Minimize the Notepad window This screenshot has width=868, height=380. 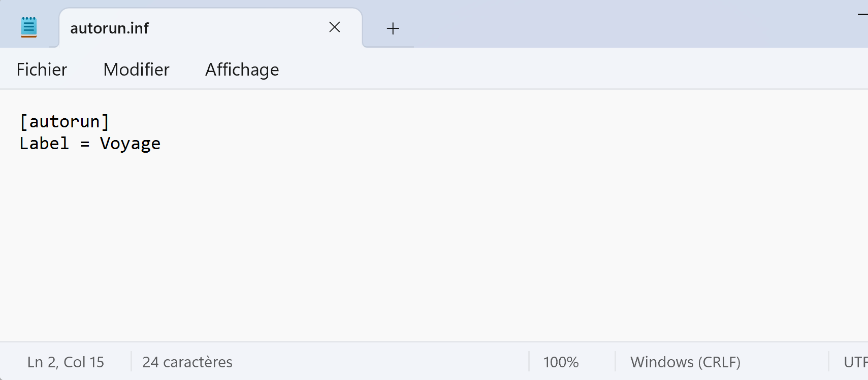[x=862, y=14]
